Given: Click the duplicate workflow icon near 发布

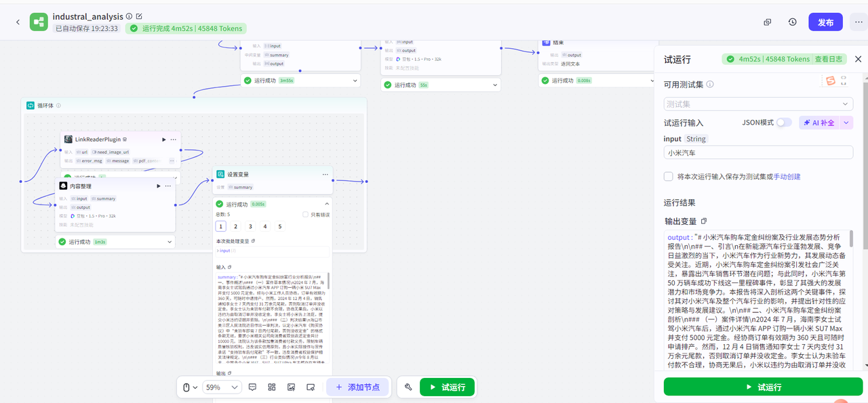Looking at the screenshot, I should (x=768, y=22).
